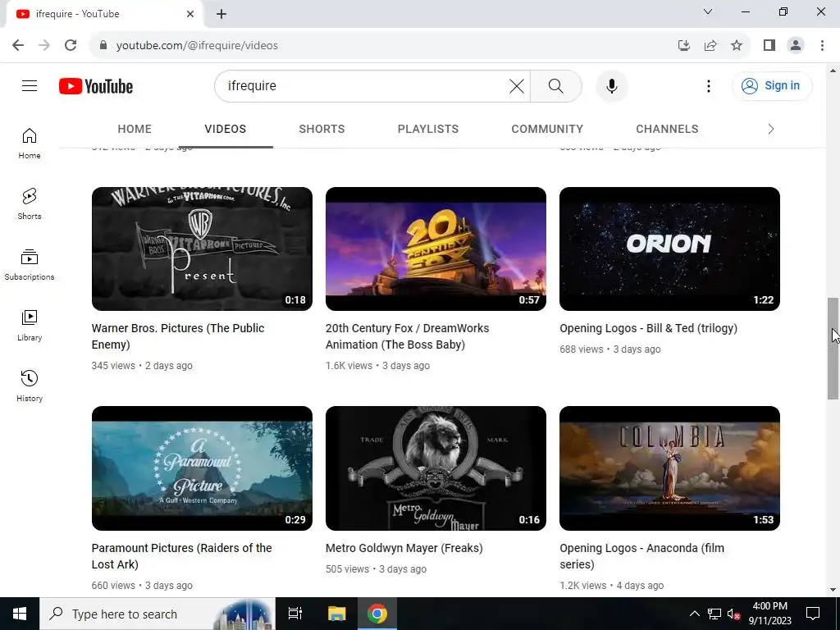Open Metro Goldwyn Mayer (Freaks) title
Viewport: 840px width, 630px height.
tap(404, 547)
